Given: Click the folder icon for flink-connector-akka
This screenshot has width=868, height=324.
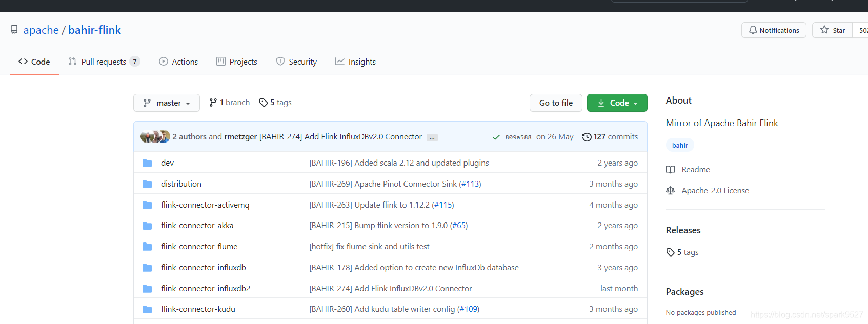Looking at the screenshot, I should (147, 226).
